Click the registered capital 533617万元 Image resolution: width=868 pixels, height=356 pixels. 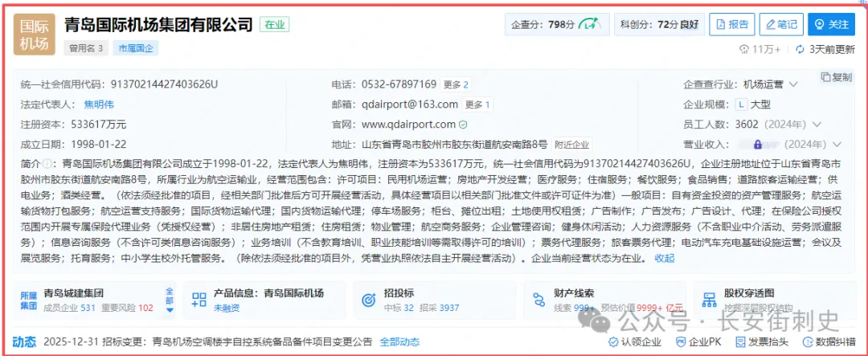[99, 124]
